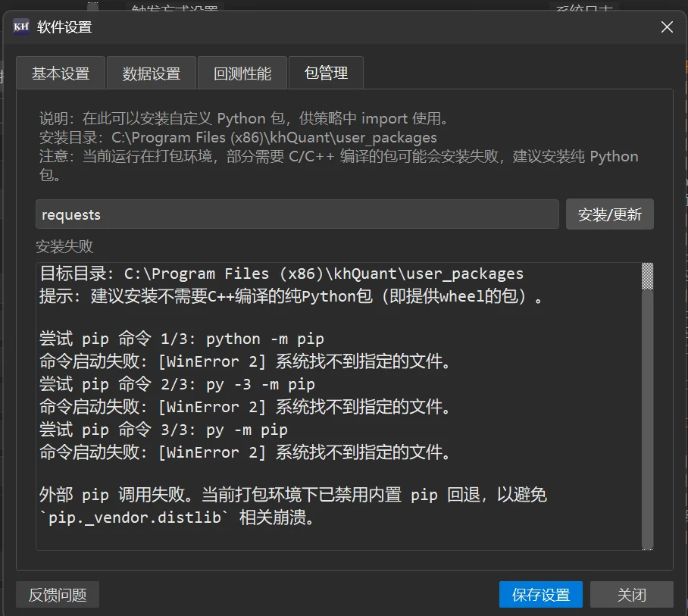688x616 pixels.
Task: Save settings with 保存设置 button
Action: click(540, 595)
